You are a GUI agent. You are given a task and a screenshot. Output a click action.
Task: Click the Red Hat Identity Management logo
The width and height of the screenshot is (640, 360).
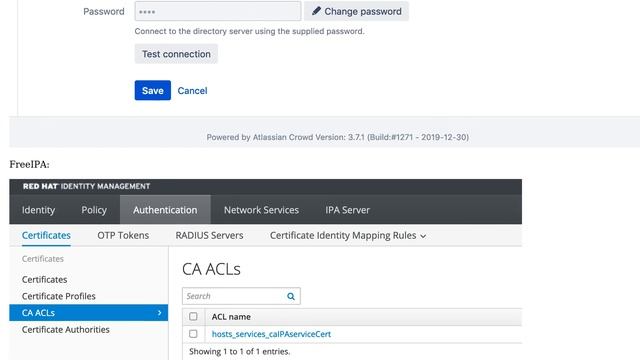87,186
